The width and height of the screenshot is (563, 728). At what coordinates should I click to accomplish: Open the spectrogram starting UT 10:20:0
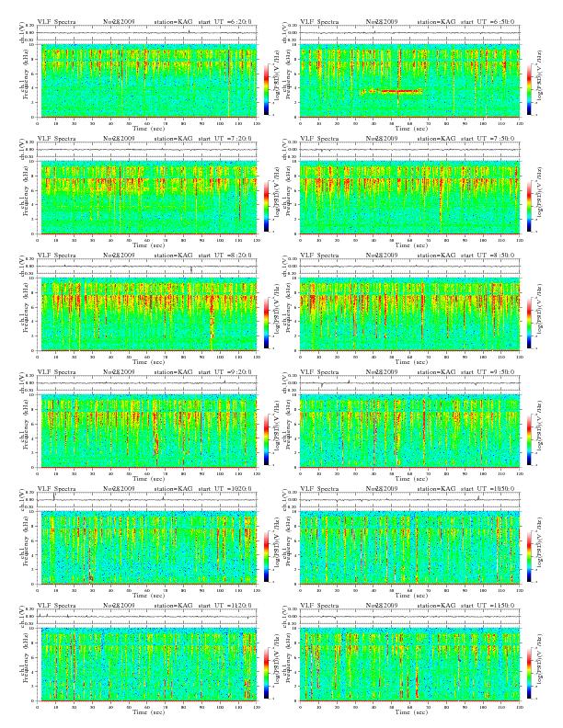pyautogui.click(x=147, y=548)
